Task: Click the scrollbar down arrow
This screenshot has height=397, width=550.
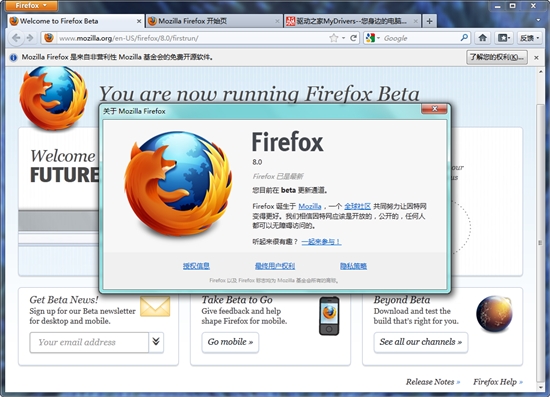Action: click(541, 388)
